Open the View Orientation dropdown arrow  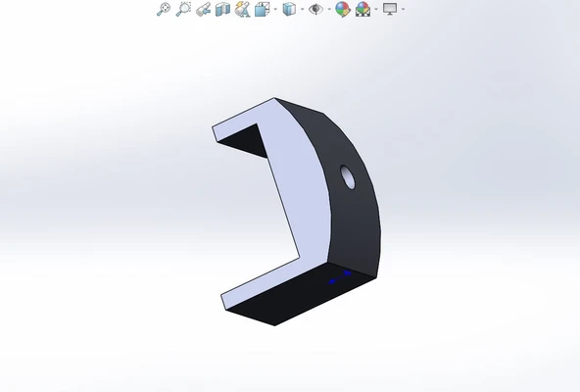[x=275, y=9]
